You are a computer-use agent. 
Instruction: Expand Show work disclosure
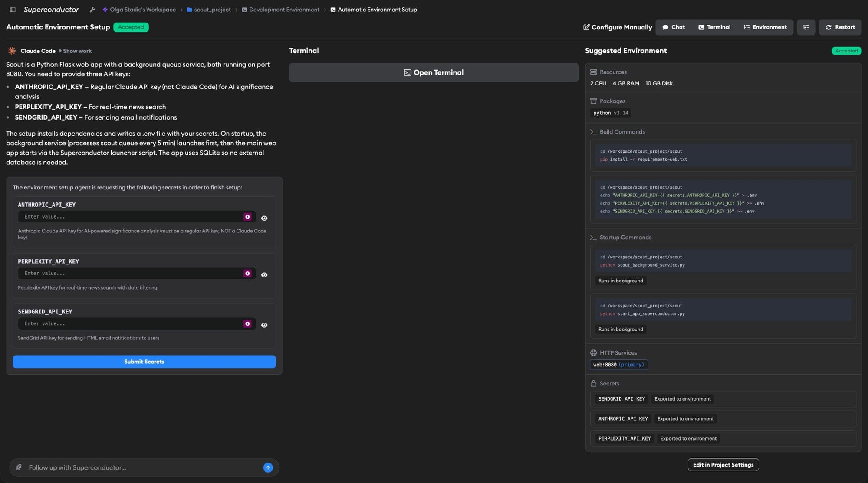[x=75, y=51]
